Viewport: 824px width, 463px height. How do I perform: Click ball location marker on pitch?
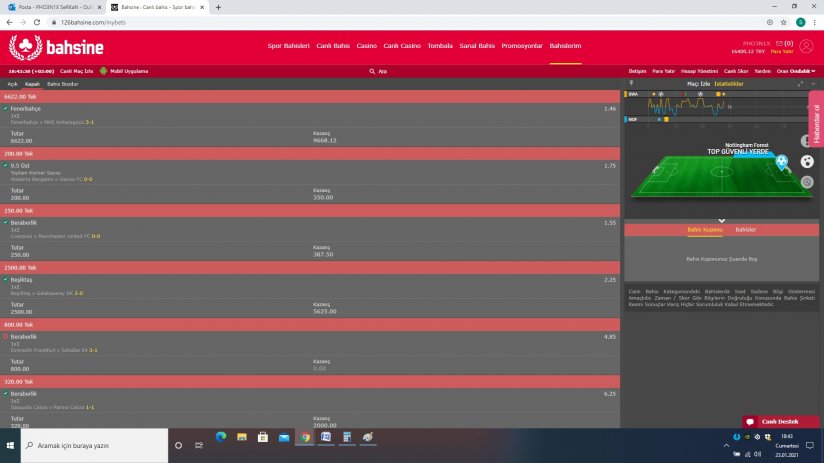[x=781, y=162]
